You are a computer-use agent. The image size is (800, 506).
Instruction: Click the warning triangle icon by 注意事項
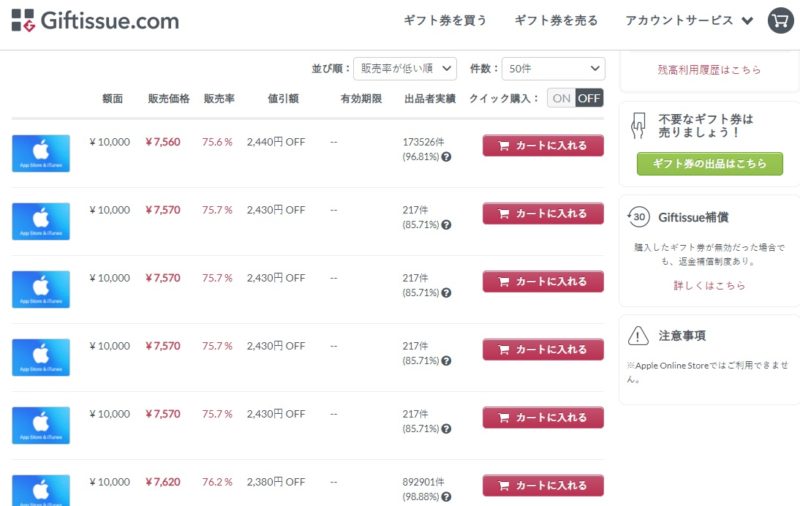pos(638,336)
